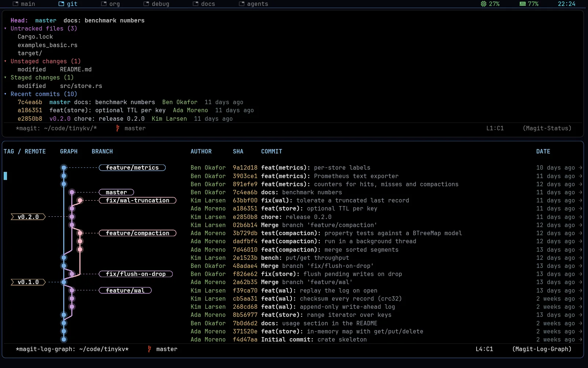The width and height of the screenshot is (588, 368).
Task: Click the (Magit-Log-Graph) mode indicator
Action: (x=542, y=349)
